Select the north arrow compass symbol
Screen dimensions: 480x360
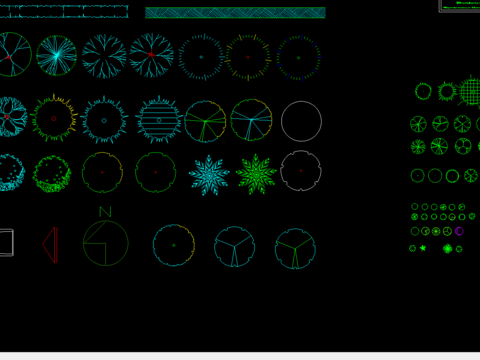click(x=106, y=237)
